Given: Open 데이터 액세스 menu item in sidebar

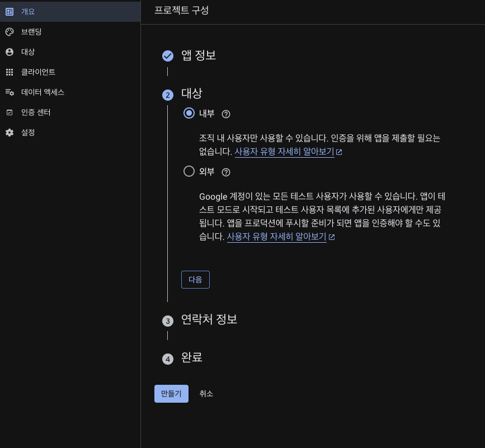Looking at the screenshot, I should [43, 92].
